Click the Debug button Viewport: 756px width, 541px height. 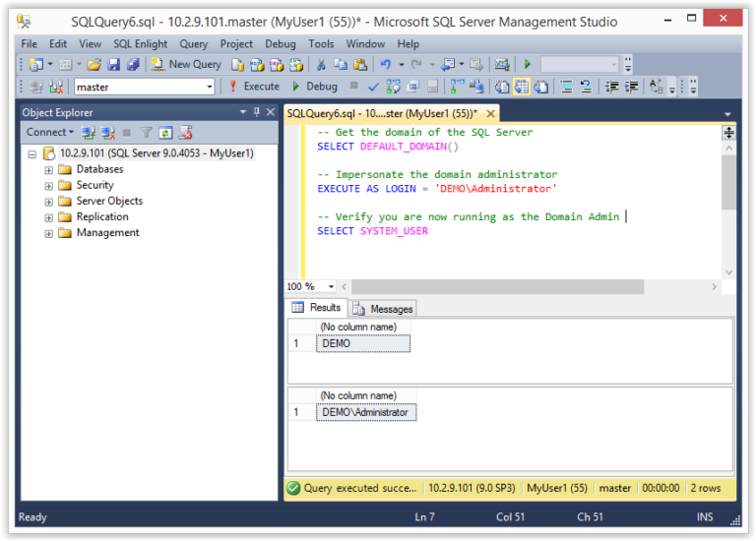pyautogui.click(x=315, y=87)
